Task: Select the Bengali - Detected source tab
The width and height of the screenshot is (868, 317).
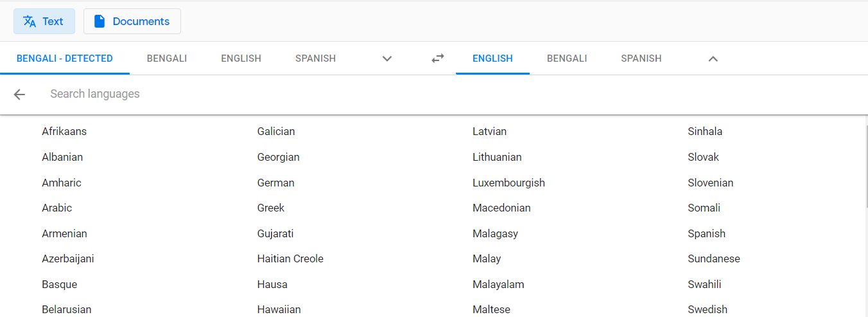Action: click(x=65, y=59)
